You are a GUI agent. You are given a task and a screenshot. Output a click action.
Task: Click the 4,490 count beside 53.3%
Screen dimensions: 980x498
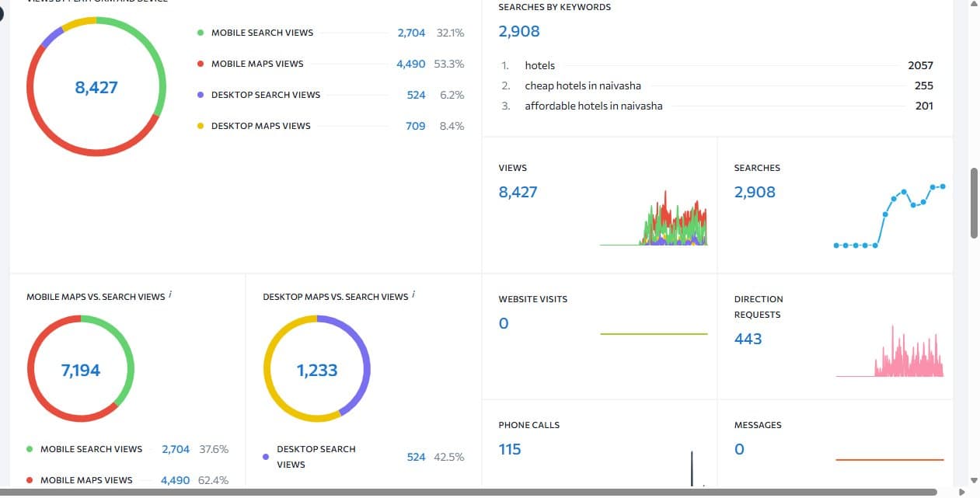(x=411, y=64)
